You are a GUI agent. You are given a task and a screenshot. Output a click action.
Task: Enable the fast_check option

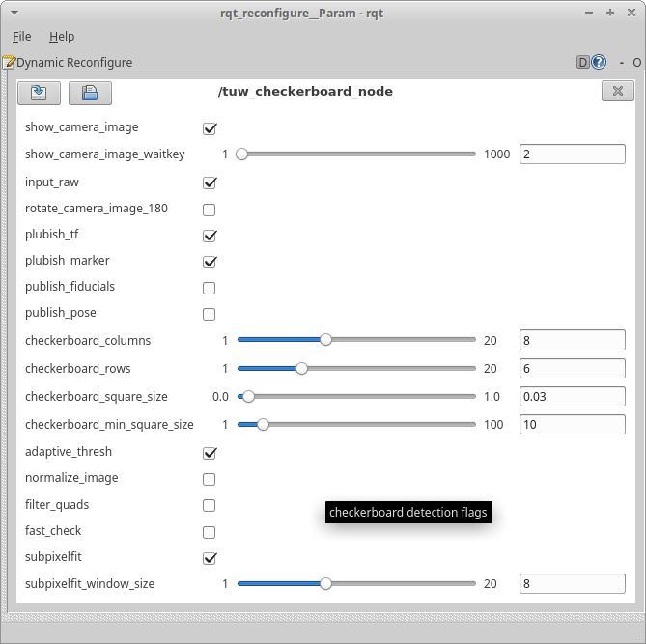[210, 532]
